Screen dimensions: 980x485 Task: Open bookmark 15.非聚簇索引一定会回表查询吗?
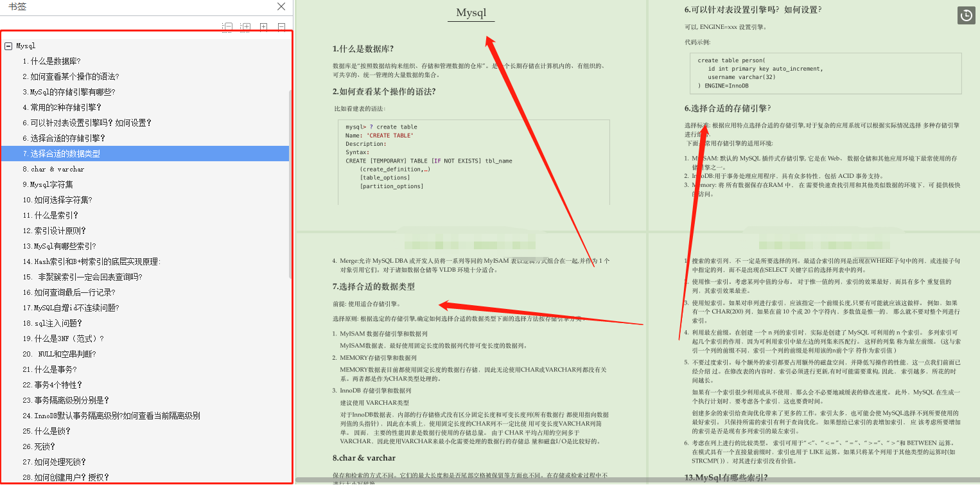click(x=82, y=277)
